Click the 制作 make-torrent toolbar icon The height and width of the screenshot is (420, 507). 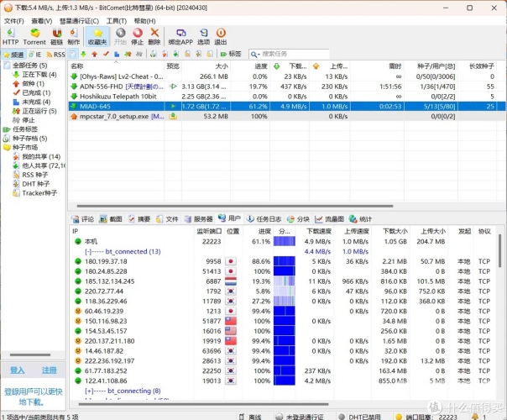(74, 37)
